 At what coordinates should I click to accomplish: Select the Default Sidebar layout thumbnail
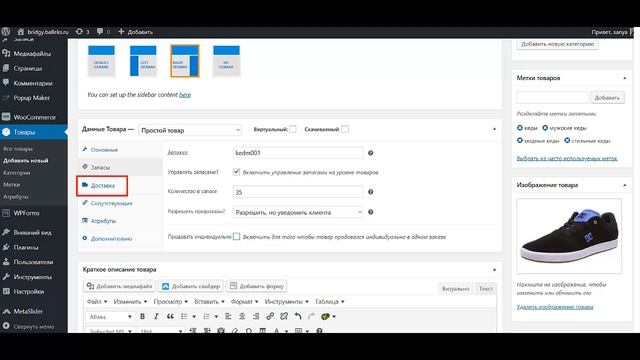(102, 61)
